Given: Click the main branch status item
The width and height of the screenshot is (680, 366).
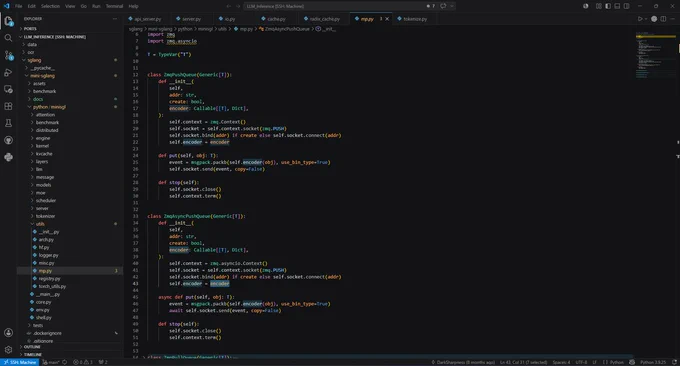Looking at the screenshot, I should [x=51, y=362].
